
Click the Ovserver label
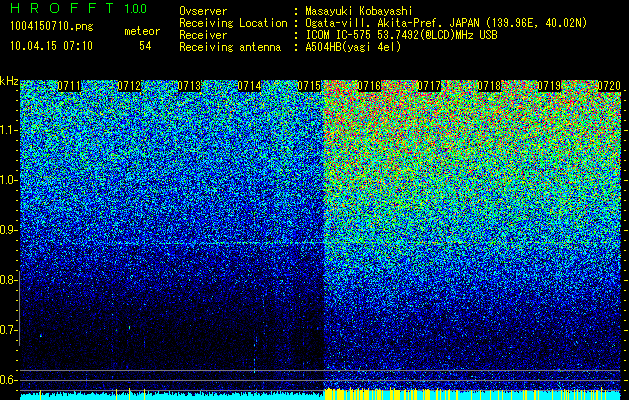pyautogui.click(x=203, y=11)
